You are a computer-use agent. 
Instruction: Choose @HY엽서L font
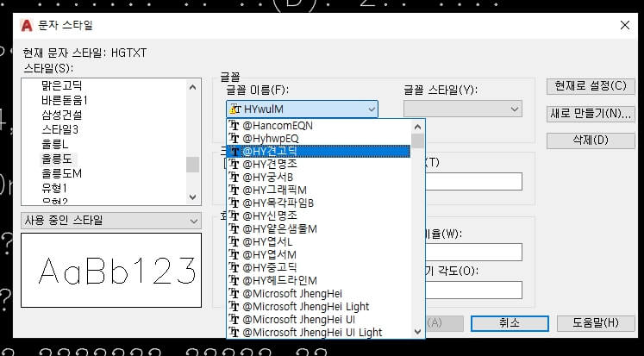[319, 242]
